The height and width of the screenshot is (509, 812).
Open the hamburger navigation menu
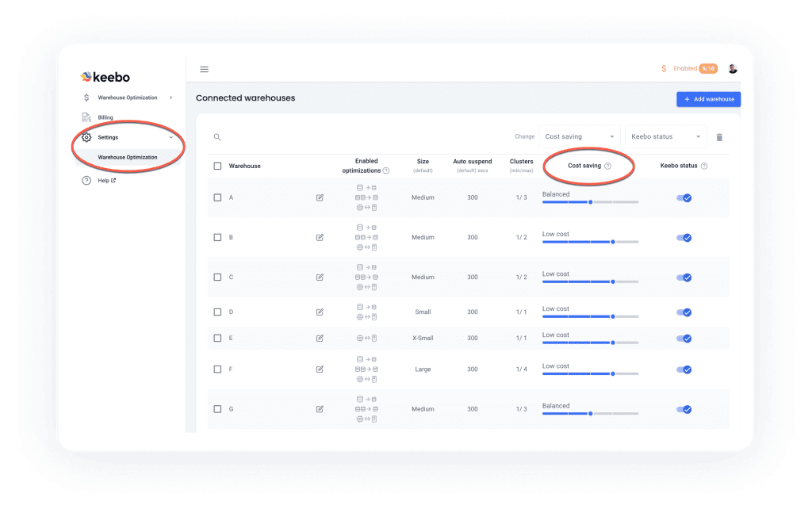(204, 69)
